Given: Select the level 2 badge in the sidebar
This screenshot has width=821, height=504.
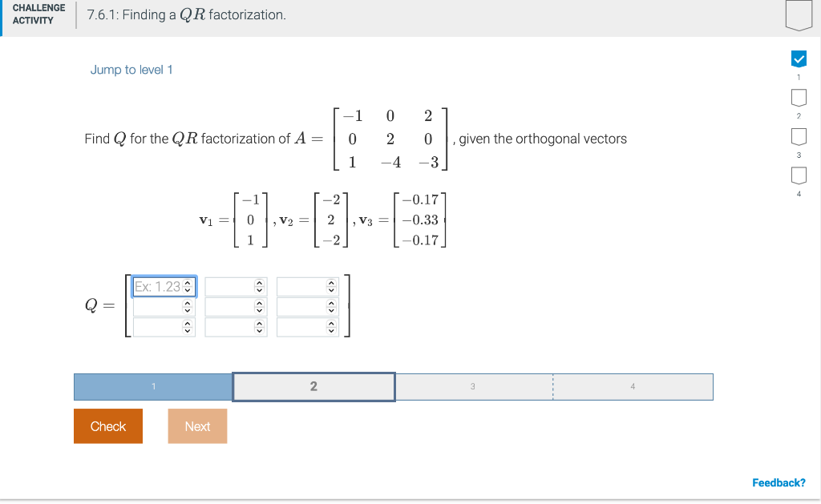Looking at the screenshot, I should pos(798,96).
